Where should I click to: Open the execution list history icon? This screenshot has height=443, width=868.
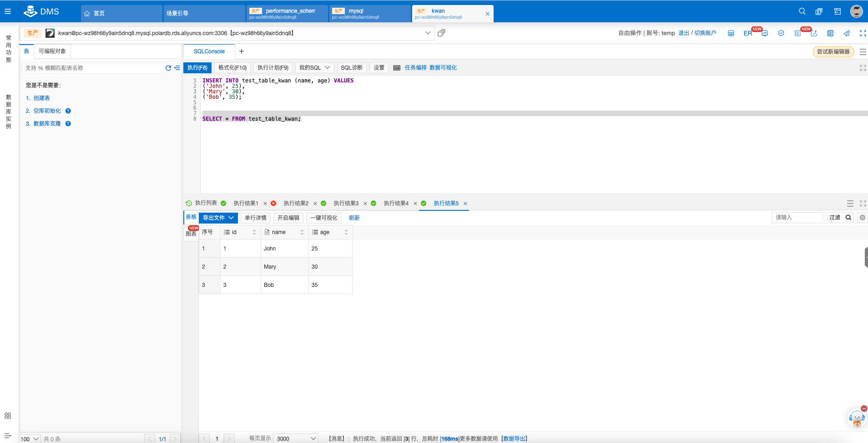click(x=189, y=203)
